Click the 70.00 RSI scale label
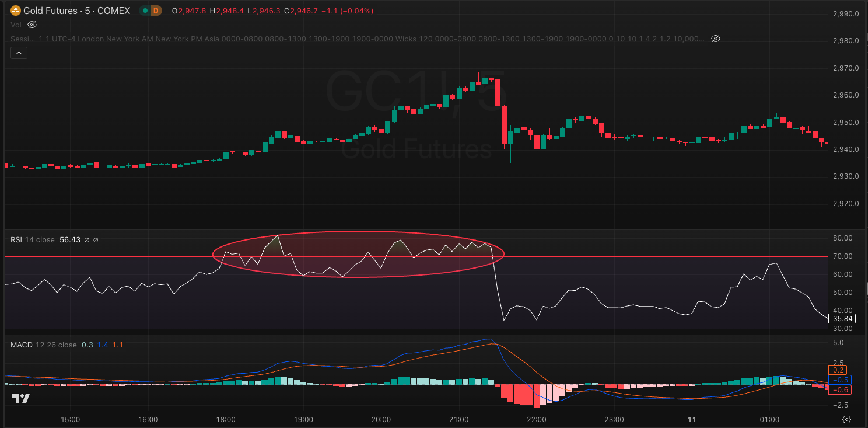This screenshot has height=428, width=868. pos(843,256)
